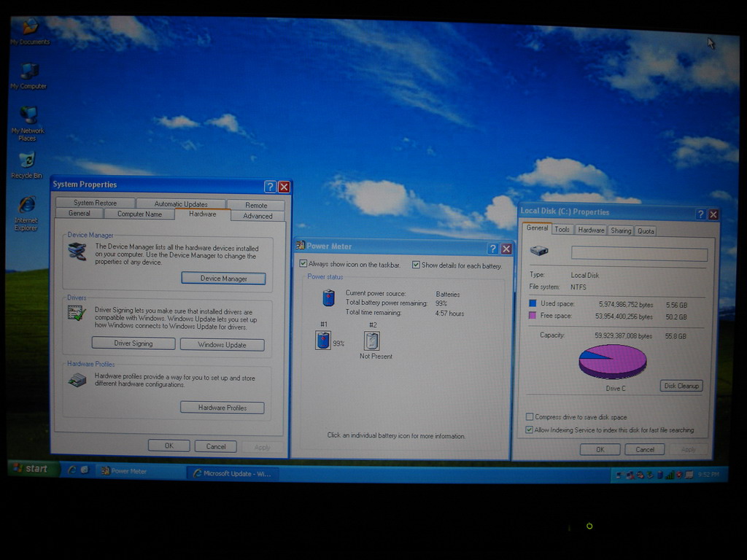Click the wireless signal tray icon
The width and height of the screenshot is (747, 560).
pyautogui.click(x=670, y=475)
